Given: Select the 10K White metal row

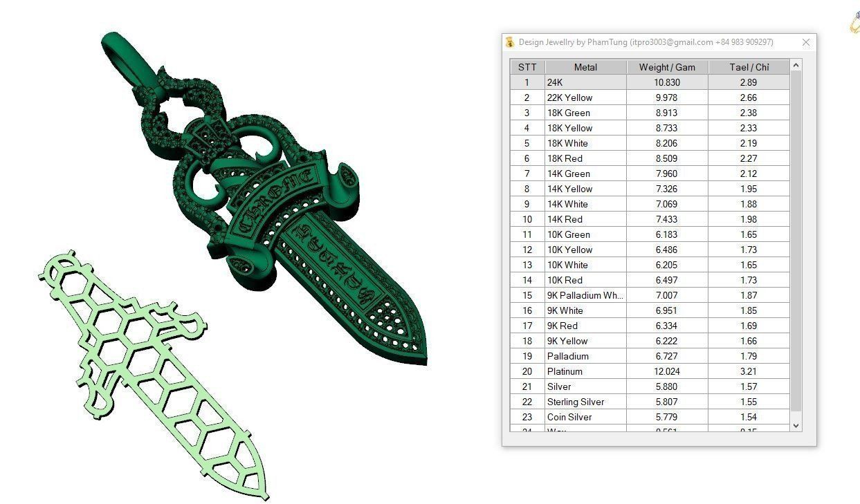Looking at the screenshot, I should tap(650, 265).
